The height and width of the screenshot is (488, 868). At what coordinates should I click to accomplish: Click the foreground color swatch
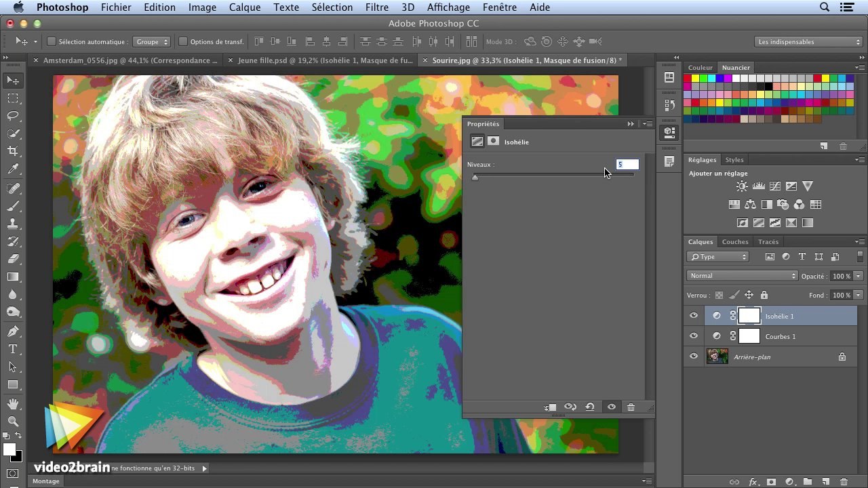(9, 449)
